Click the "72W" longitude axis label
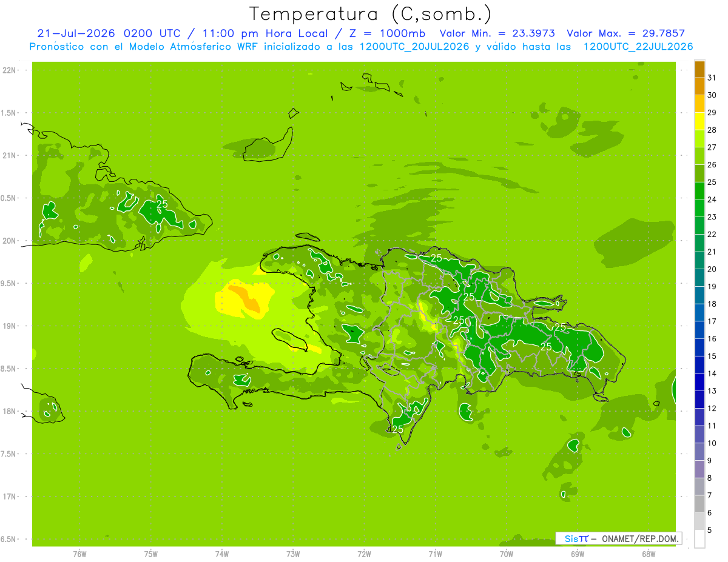 pyautogui.click(x=364, y=554)
